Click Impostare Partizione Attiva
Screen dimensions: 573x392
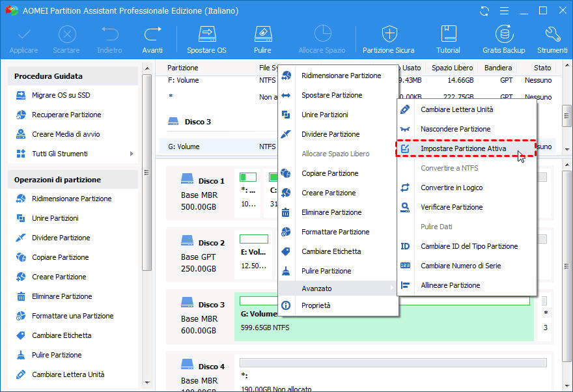pos(467,148)
